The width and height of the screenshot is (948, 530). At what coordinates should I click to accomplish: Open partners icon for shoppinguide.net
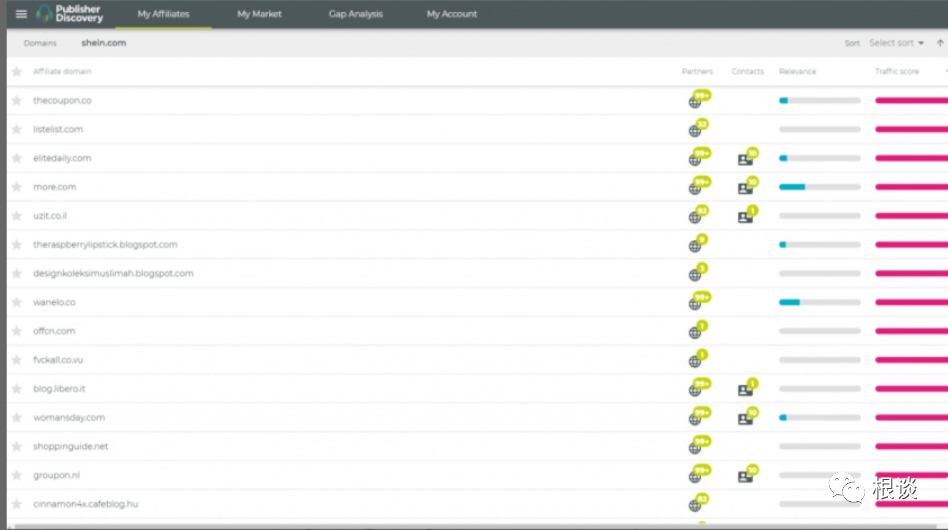[699, 445]
